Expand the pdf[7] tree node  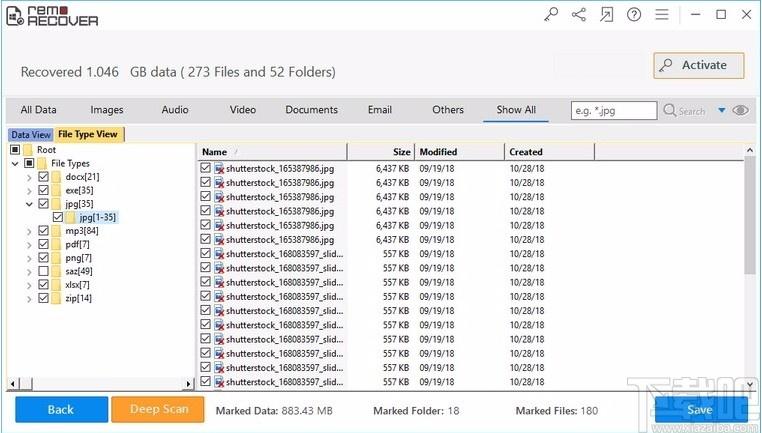click(x=29, y=245)
